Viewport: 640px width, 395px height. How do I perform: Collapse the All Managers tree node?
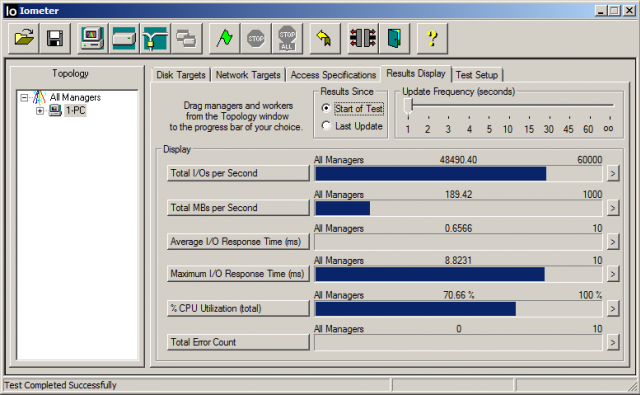click(24, 98)
